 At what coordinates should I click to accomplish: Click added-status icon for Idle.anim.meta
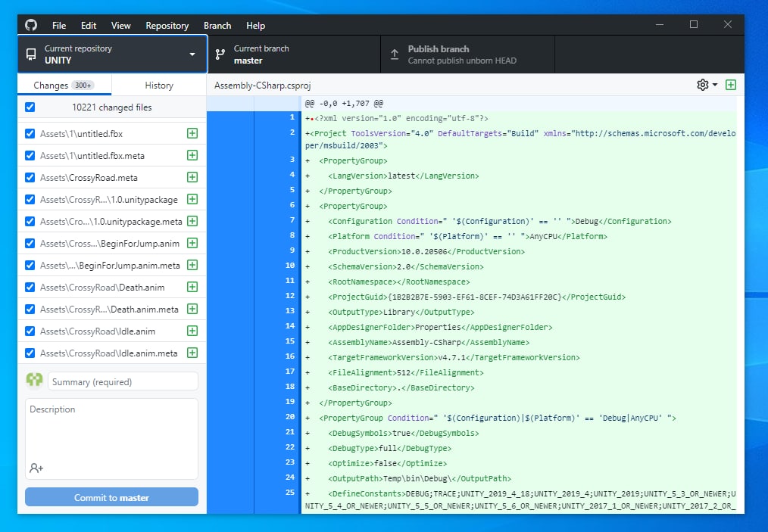coord(192,353)
